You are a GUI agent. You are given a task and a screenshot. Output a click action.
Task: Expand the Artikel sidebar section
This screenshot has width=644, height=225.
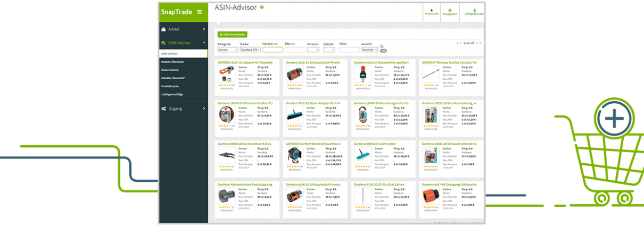[183, 29]
